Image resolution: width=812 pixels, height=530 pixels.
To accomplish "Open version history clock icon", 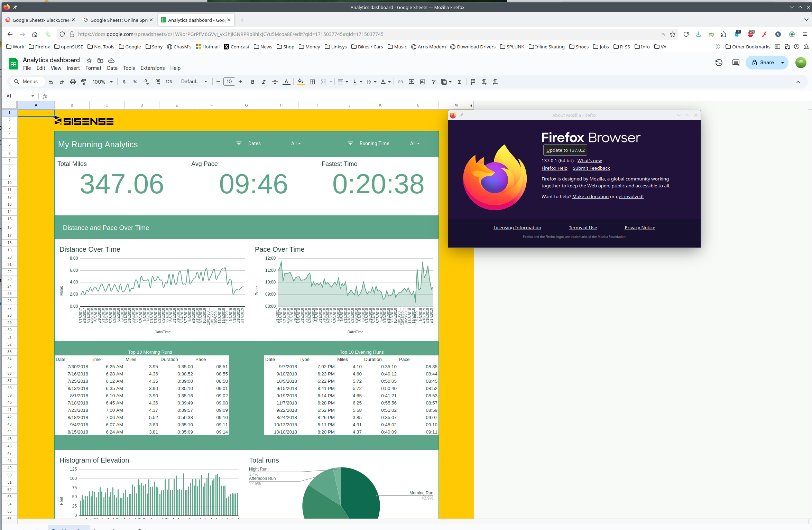I will click(x=719, y=63).
